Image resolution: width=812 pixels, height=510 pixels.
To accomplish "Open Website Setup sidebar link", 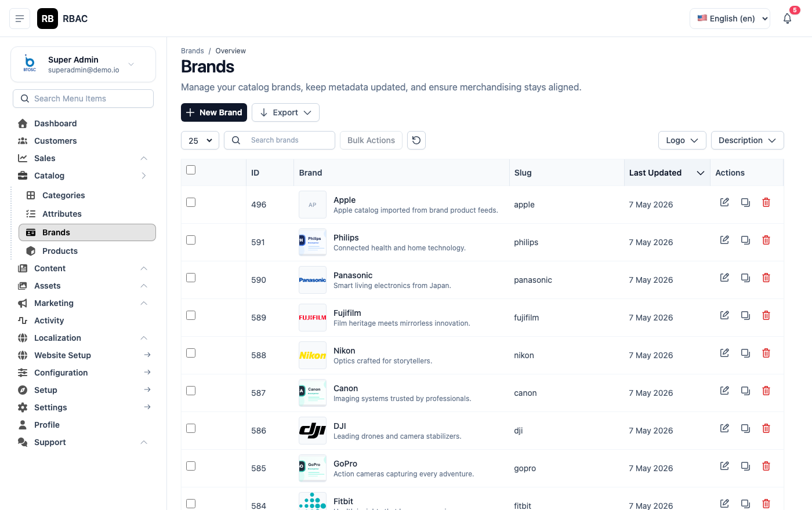I will (62, 355).
